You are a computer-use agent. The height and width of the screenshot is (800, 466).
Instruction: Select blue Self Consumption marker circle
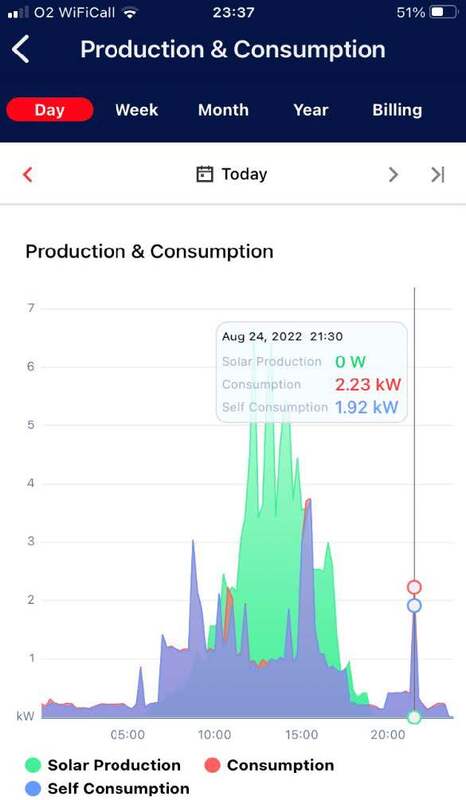point(414,606)
